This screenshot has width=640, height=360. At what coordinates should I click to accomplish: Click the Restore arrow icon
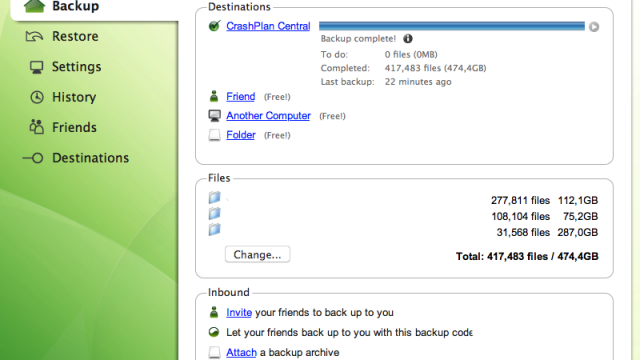[34, 36]
